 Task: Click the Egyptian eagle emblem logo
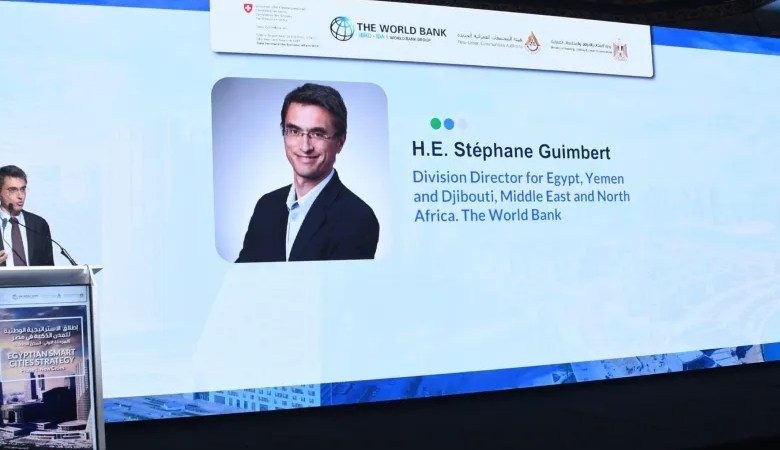[x=620, y=49]
